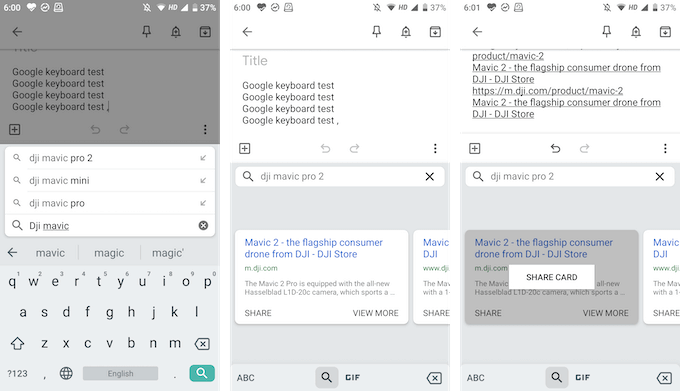Tap undo arrow in right phone screen

[x=556, y=149]
